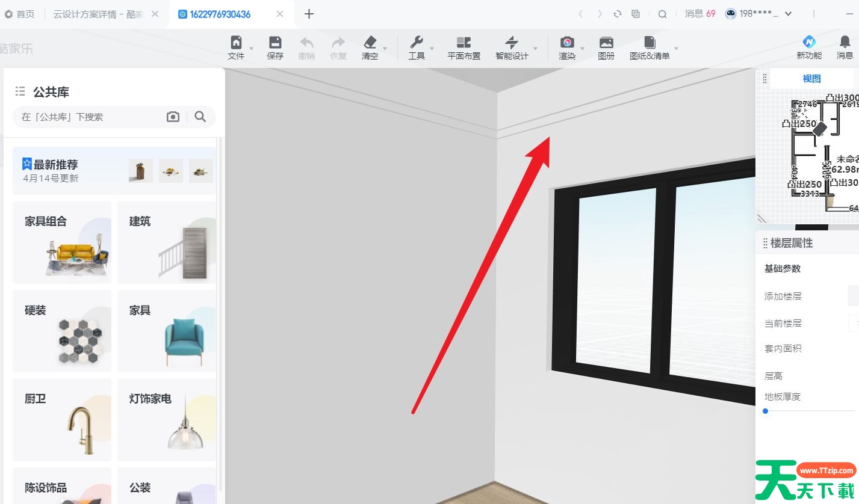Open the 陈设饰品 category card

[62, 486]
